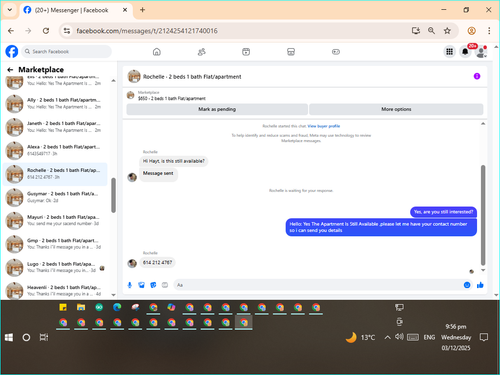Attach a photo file icon
The image size is (500, 375).
(141, 285)
